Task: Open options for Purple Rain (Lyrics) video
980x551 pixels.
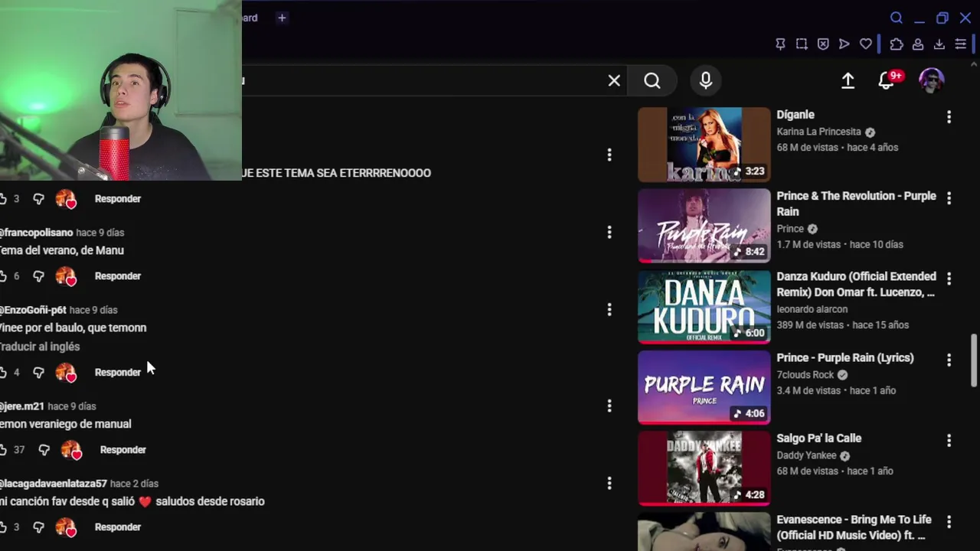Action: (x=949, y=360)
